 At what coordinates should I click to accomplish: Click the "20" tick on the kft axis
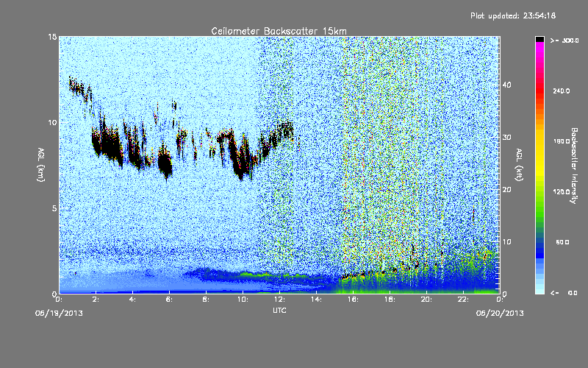(x=506, y=189)
